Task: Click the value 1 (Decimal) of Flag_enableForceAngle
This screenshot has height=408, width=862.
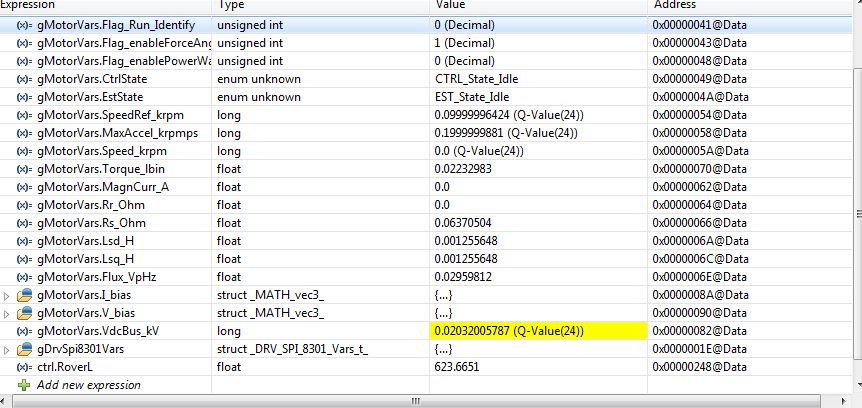Action: point(465,43)
